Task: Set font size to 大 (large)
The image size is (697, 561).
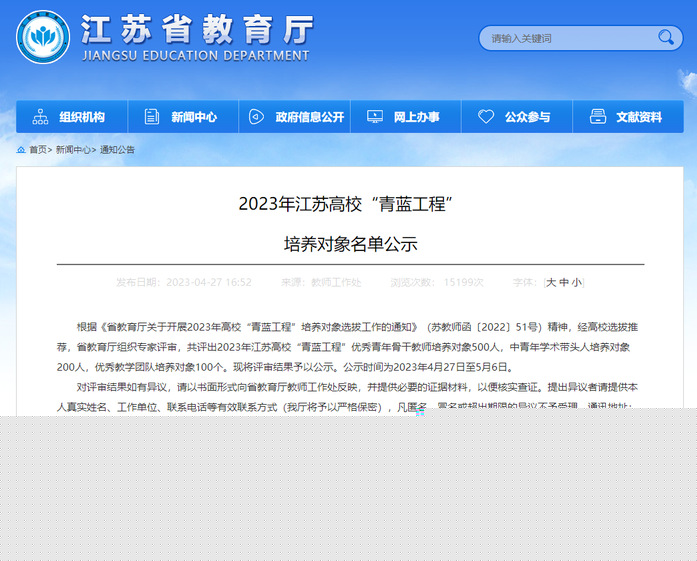Action: point(550,283)
